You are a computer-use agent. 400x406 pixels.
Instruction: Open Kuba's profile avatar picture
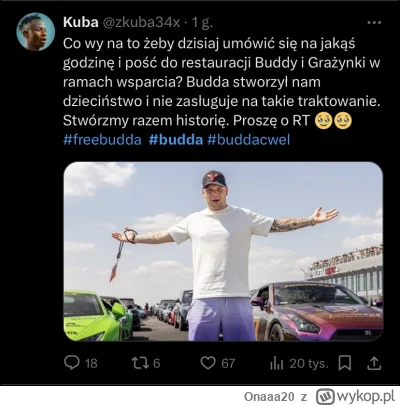(x=36, y=32)
